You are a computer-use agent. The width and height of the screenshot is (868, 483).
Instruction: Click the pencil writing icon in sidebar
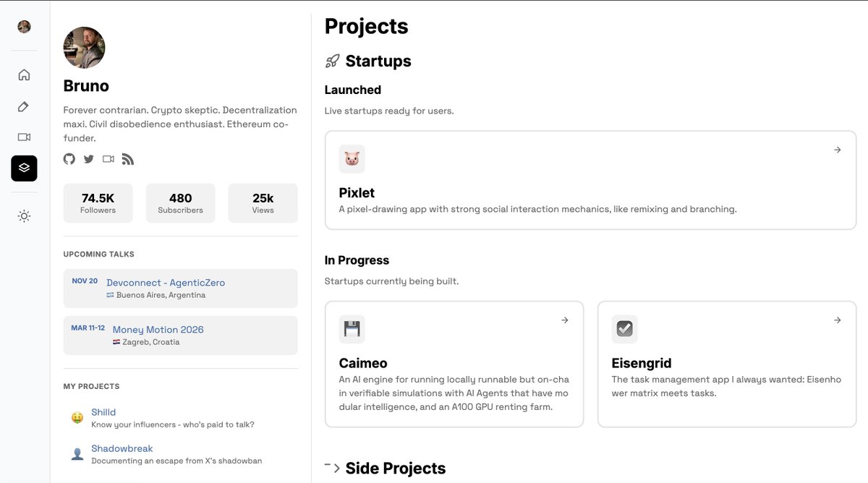tap(24, 106)
